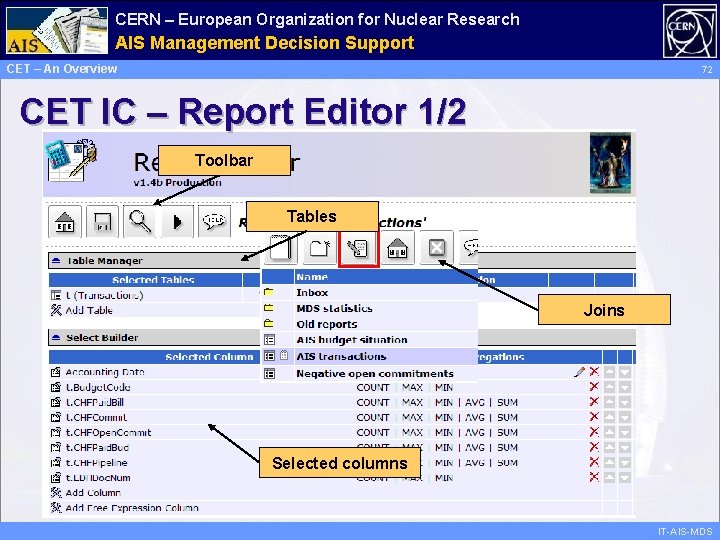Click the red-outlined Edit Report icon
The height and width of the screenshot is (540, 720).
(x=358, y=248)
